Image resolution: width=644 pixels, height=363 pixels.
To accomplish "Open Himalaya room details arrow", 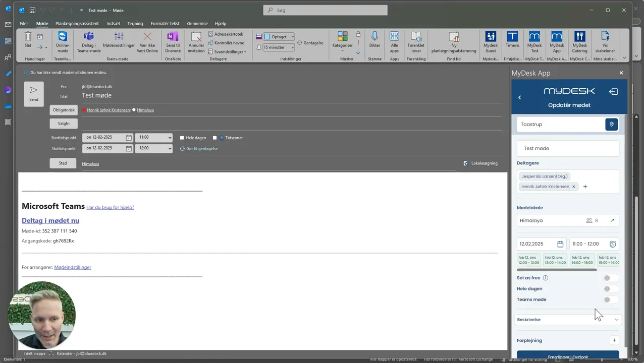I will tap(612, 220).
